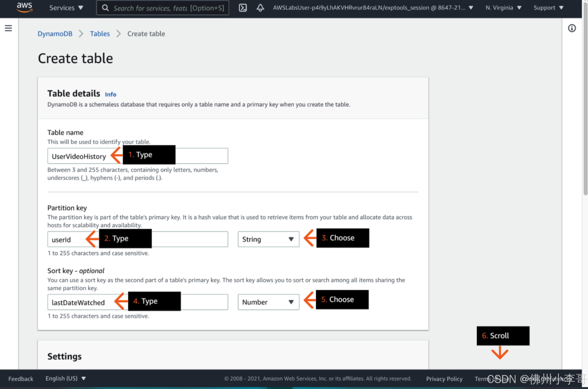Click the search magnifier icon
The image size is (588, 389).
click(105, 8)
